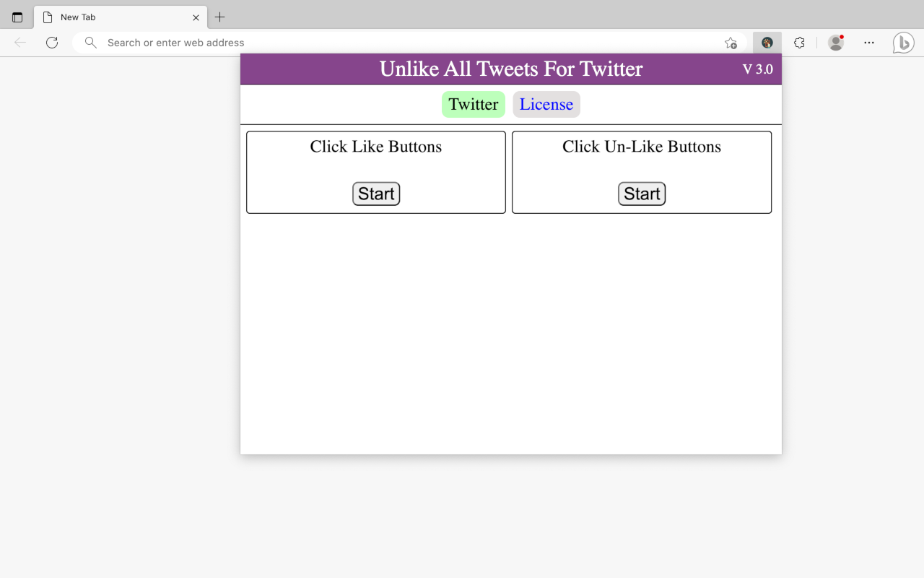This screenshot has width=924, height=578.
Task: Open the browser Extensions puzzle icon
Action: click(x=799, y=43)
